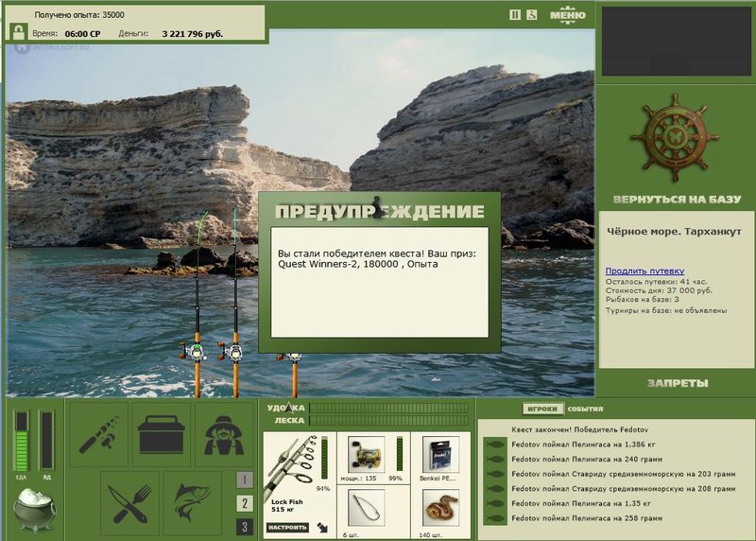
Task: Click the worm bait thumbnail 140 шт.
Action: (x=440, y=508)
